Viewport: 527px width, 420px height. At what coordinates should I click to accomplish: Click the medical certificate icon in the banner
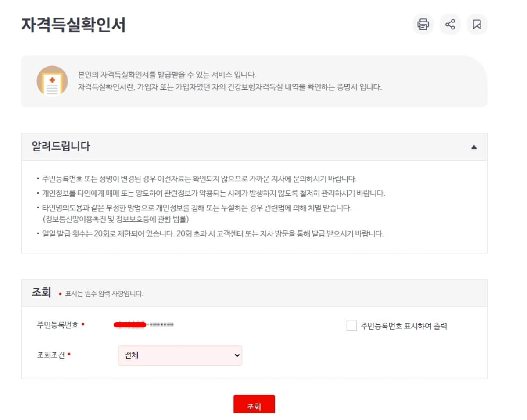tap(52, 81)
